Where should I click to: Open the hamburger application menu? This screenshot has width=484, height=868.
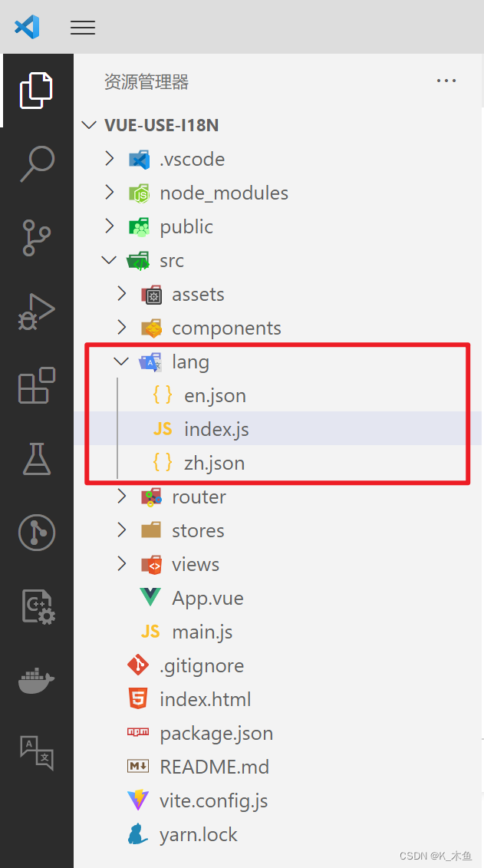pos(83,27)
